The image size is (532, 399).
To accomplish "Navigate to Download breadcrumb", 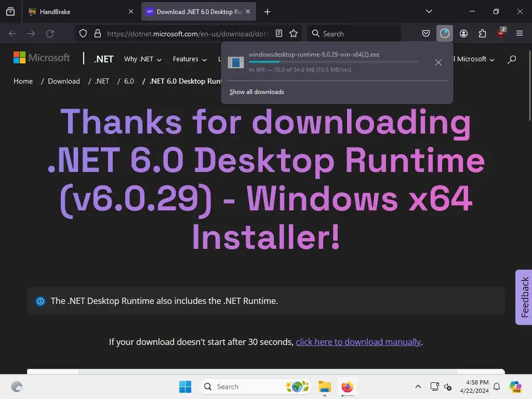I will [64, 81].
